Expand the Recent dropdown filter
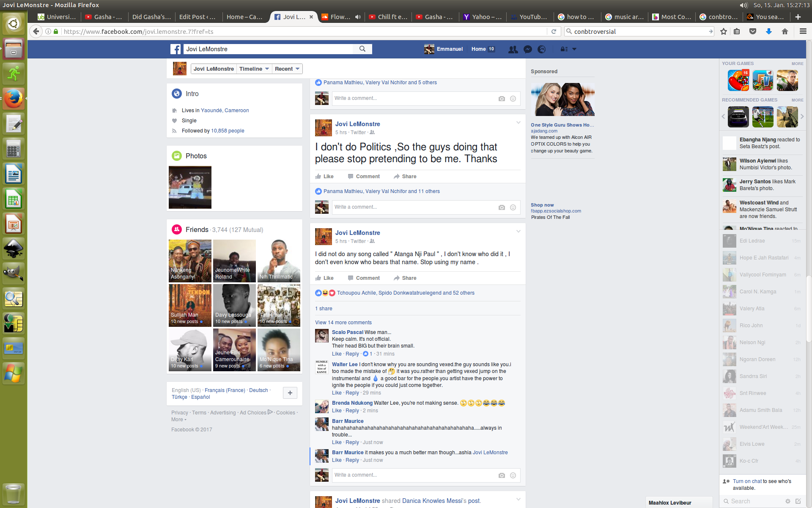 (287, 69)
